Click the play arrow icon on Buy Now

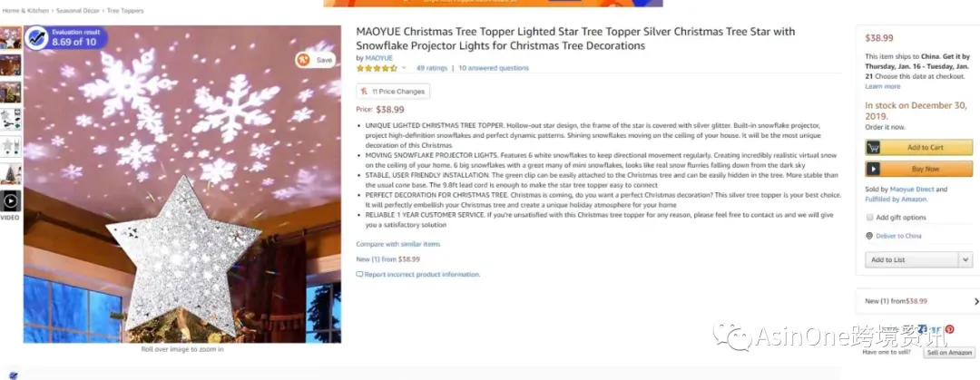[x=874, y=169]
